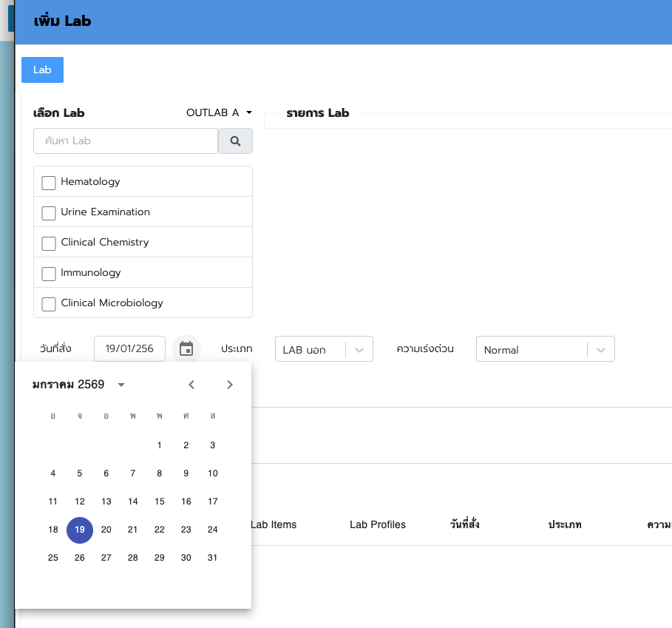Tick the Hematology checkbox
The image size is (672, 628).
click(49, 183)
